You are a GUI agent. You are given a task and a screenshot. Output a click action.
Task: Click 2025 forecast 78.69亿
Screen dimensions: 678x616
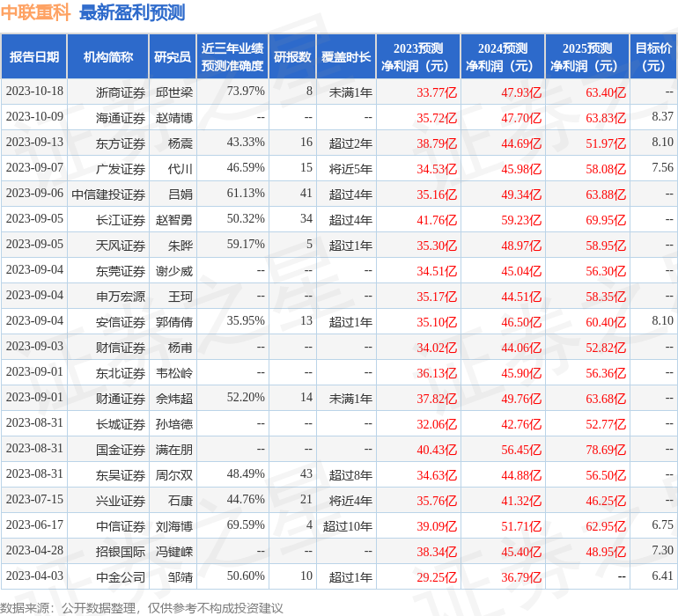coord(606,449)
